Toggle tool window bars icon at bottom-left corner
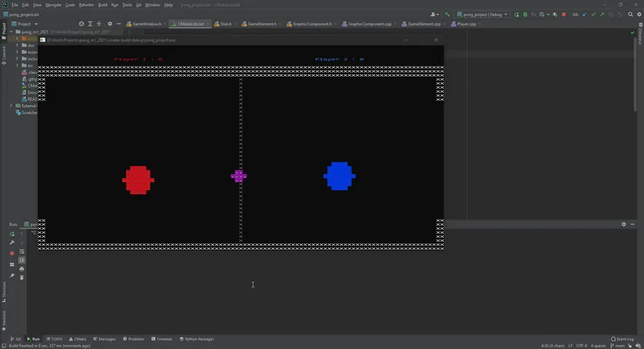This screenshot has width=644, height=349. pos(4,346)
